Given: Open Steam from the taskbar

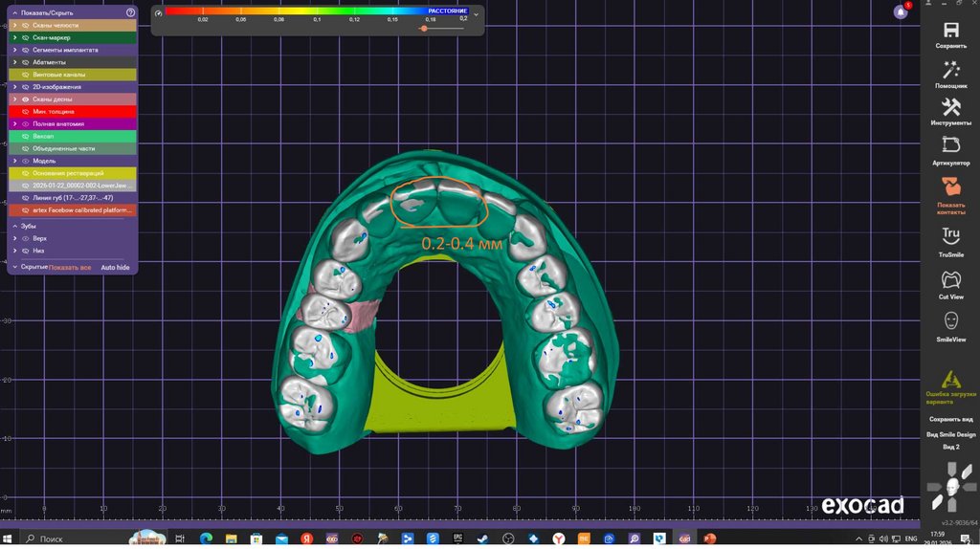Looking at the screenshot, I should tap(483, 538).
